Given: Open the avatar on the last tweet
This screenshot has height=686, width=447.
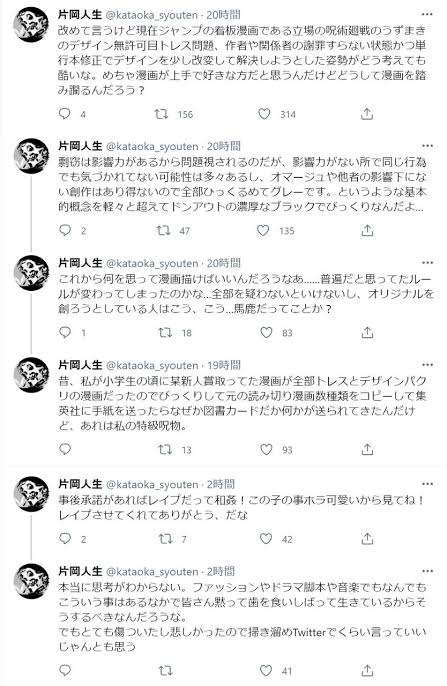Looking at the screenshot, I should (x=31, y=581).
